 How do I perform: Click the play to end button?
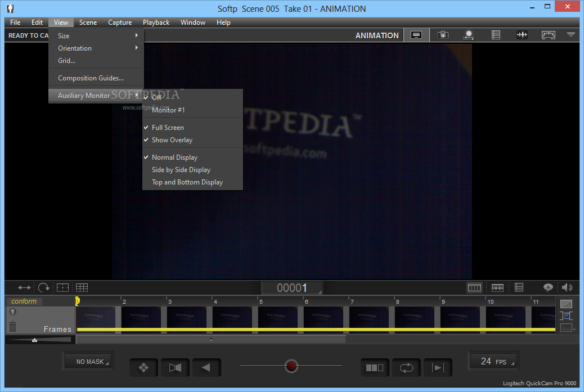[438, 368]
